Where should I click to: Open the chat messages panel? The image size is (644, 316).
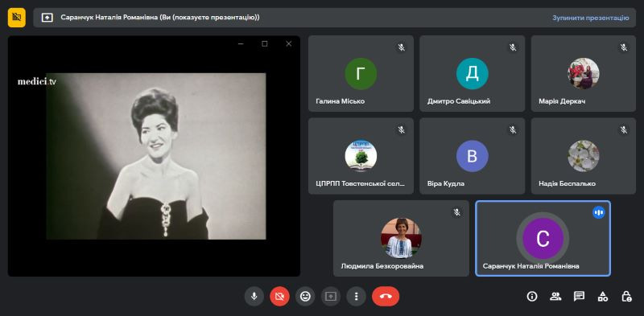tap(579, 297)
